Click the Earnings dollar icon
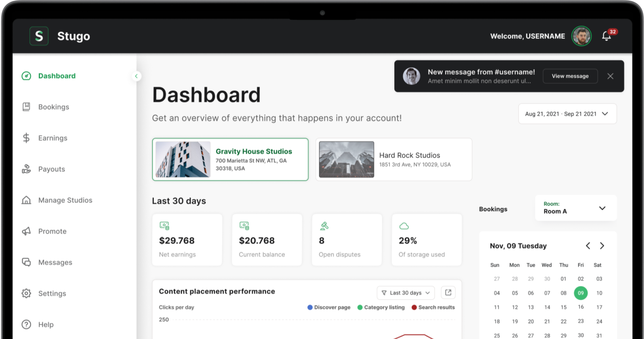 26,138
